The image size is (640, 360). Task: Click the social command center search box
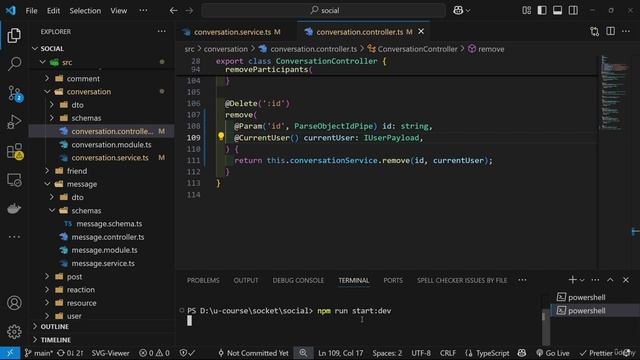(324, 11)
